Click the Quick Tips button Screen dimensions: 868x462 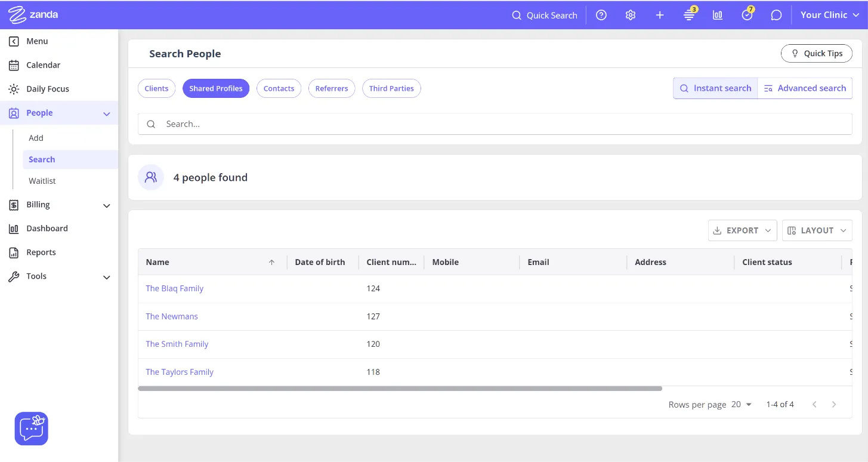tap(817, 54)
